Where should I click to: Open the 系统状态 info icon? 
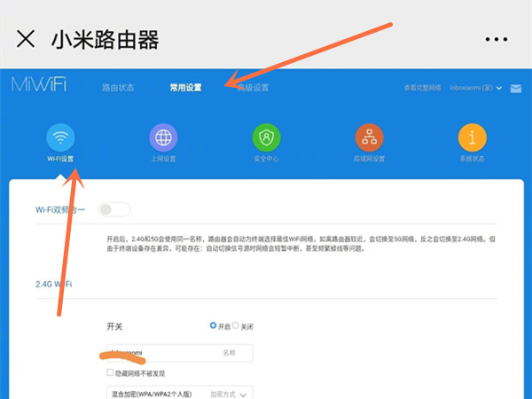(472, 137)
